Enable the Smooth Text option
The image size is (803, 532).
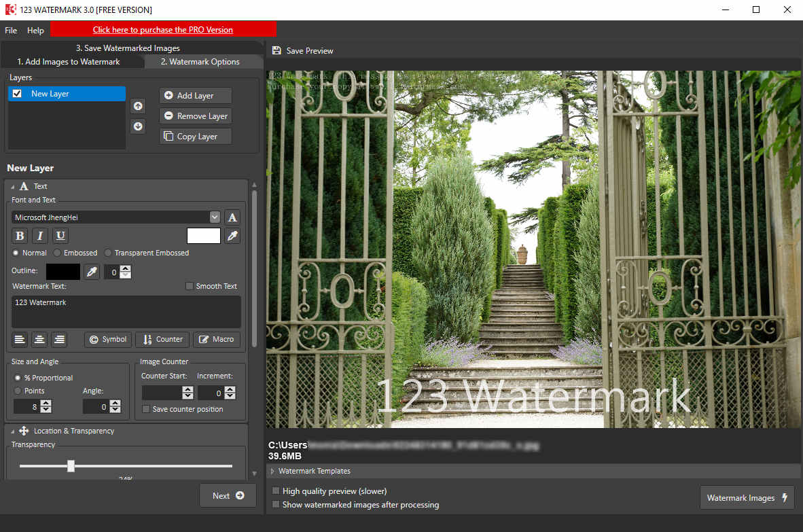[x=189, y=285]
